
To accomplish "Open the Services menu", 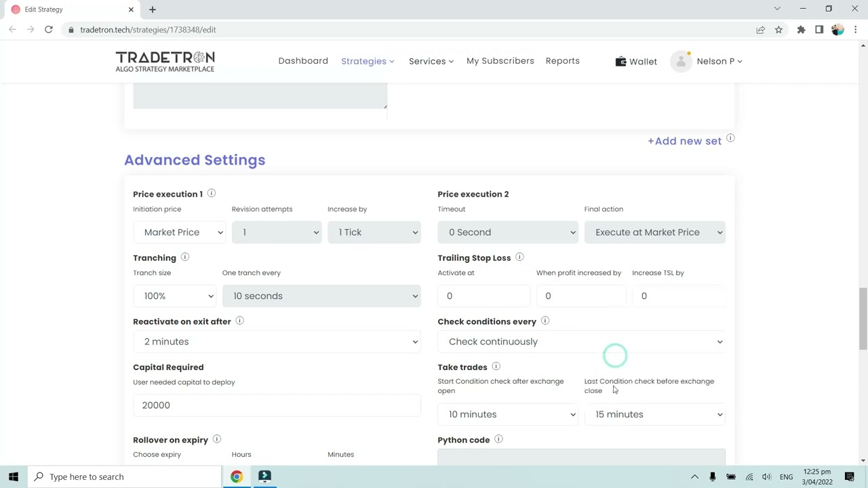I will 431,61.
